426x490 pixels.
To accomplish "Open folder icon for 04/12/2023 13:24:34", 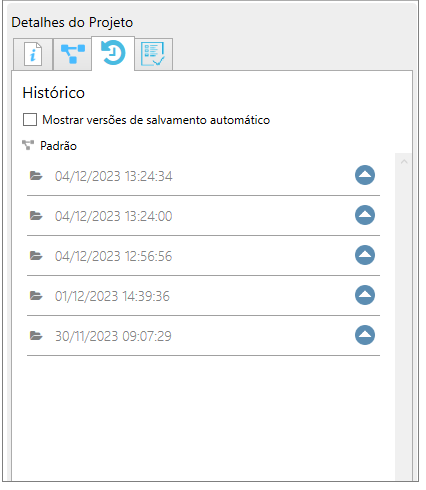I will tap(36, 176).
